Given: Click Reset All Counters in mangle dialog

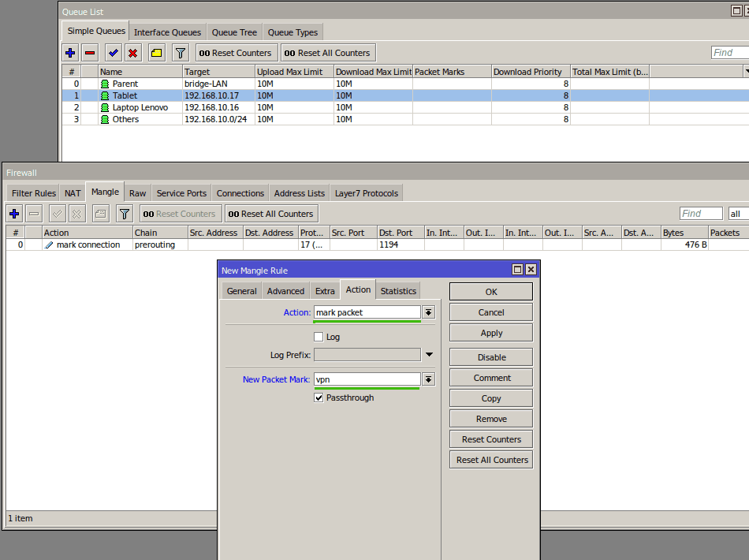Looking at the screenshot, I should [491, 460].
